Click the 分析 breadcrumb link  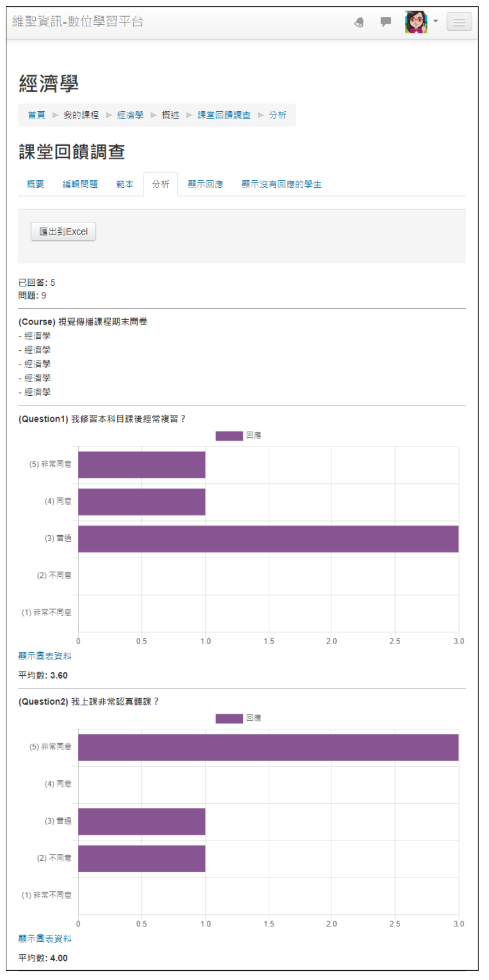click(x=277, y=115)
